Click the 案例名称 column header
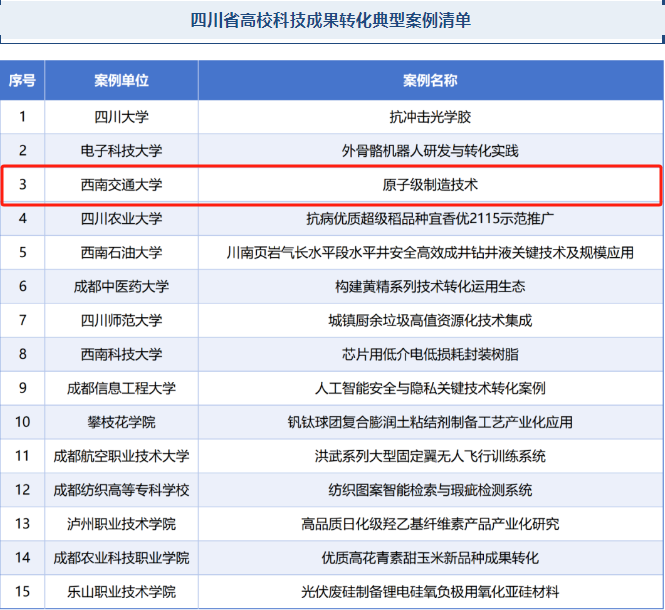Screen dimensions: 665x610 [430, 80]
